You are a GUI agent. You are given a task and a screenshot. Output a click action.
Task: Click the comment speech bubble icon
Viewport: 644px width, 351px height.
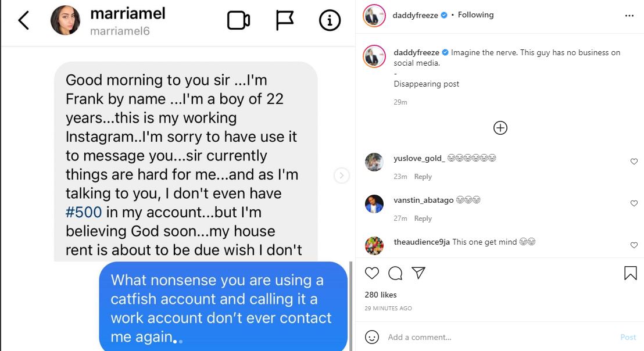(x=395, y=273)
